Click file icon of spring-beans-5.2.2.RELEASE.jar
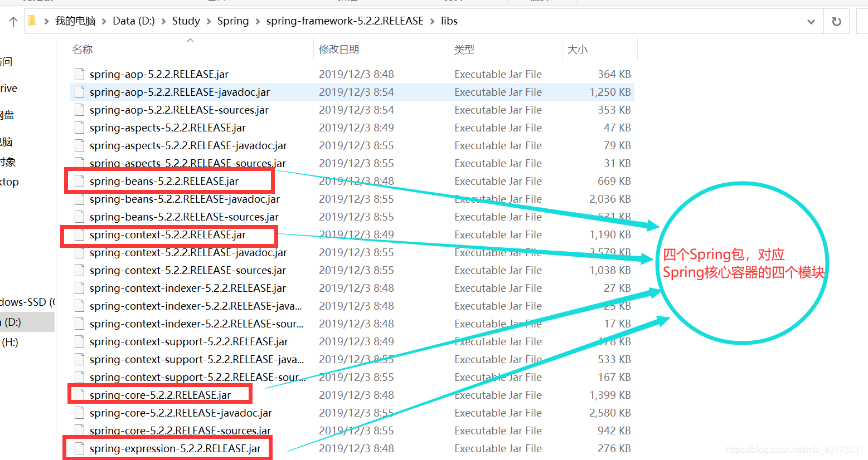Screen dimensions: 868x460 coord(80,181)
